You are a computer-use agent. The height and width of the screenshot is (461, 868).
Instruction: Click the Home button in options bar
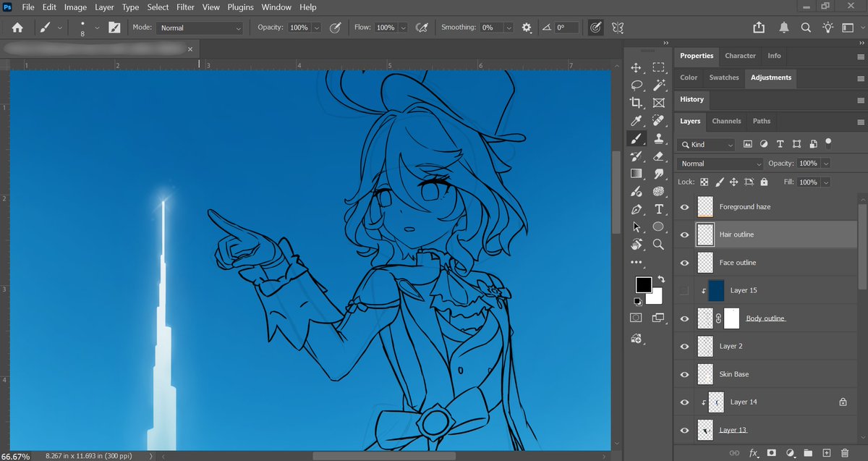[17, 28]
